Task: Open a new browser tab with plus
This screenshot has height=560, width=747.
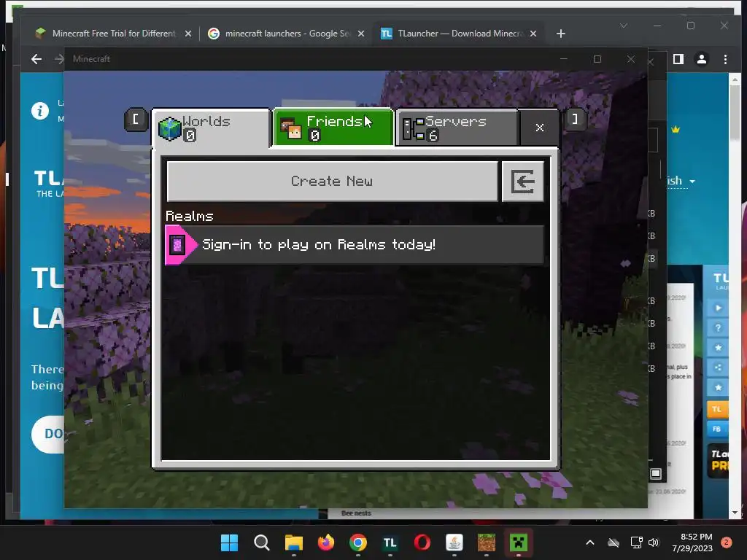Action: point(561,34)
